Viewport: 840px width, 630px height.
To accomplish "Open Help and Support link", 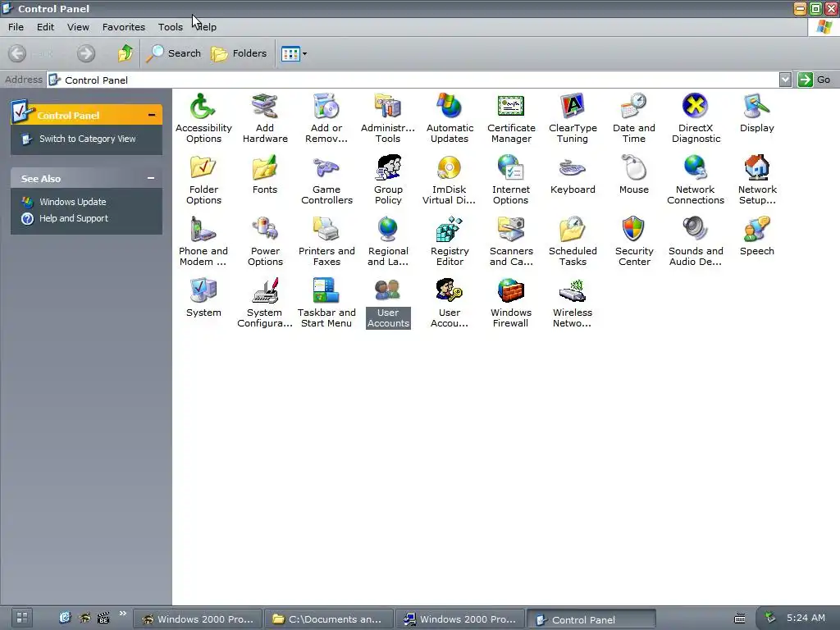I will click(x=73, y=218).
